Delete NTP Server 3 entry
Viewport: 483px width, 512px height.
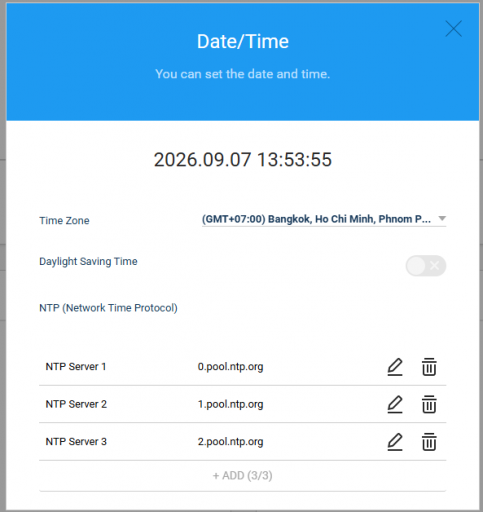click(429, 442)
